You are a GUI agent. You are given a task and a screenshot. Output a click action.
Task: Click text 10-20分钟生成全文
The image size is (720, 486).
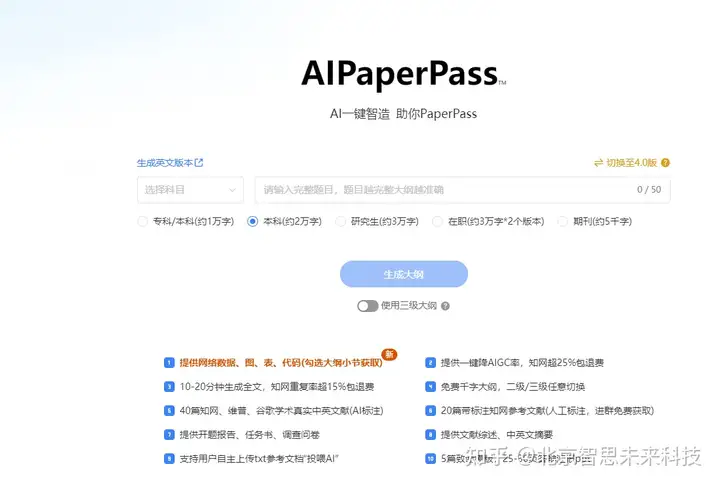[222, 387]
